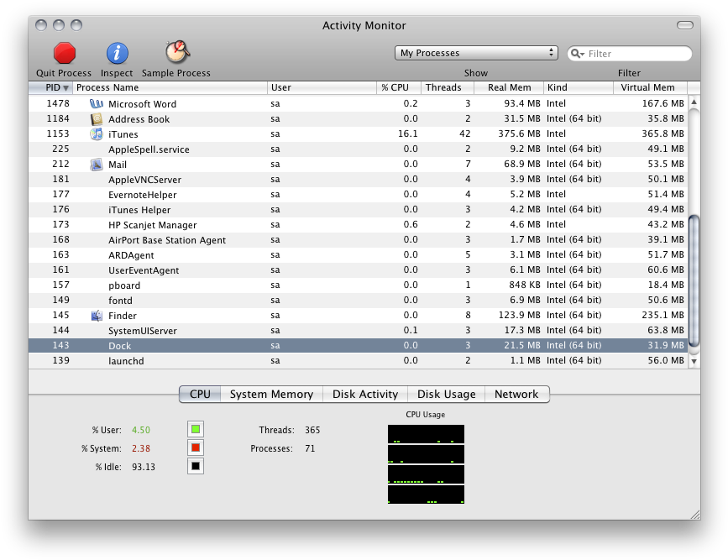Toggle PID sort order arrow
728x560 pixels.
click(66, 88)
